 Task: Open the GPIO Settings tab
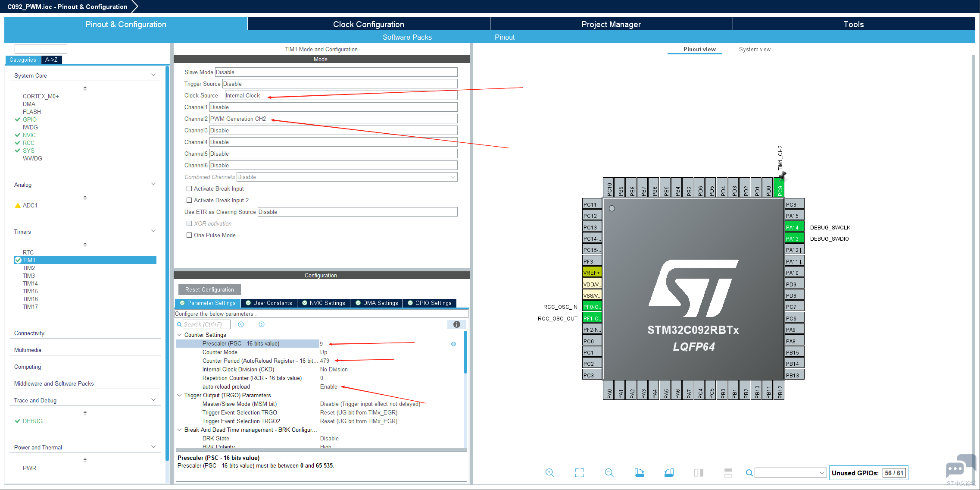pos(430,303)
